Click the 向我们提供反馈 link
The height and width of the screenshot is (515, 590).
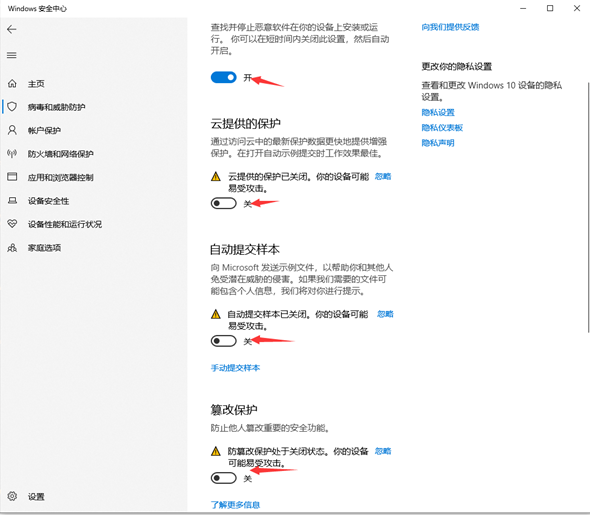coord(450,27)
